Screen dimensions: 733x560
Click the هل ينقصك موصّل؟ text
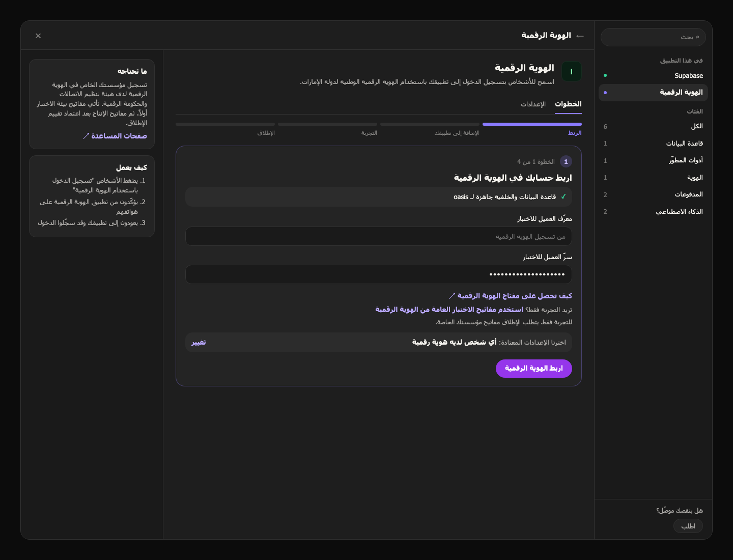(680, 511)
